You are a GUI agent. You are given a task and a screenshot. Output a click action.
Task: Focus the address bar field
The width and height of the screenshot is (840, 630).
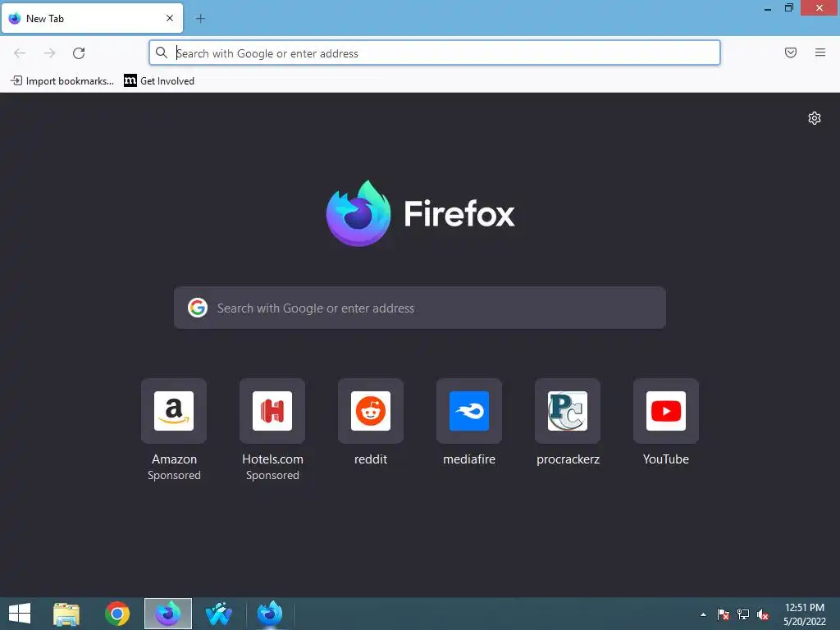pos(435,53)
